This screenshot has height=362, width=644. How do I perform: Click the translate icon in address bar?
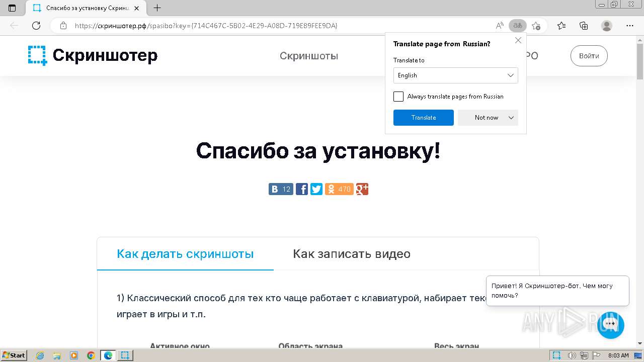[517, 26]
